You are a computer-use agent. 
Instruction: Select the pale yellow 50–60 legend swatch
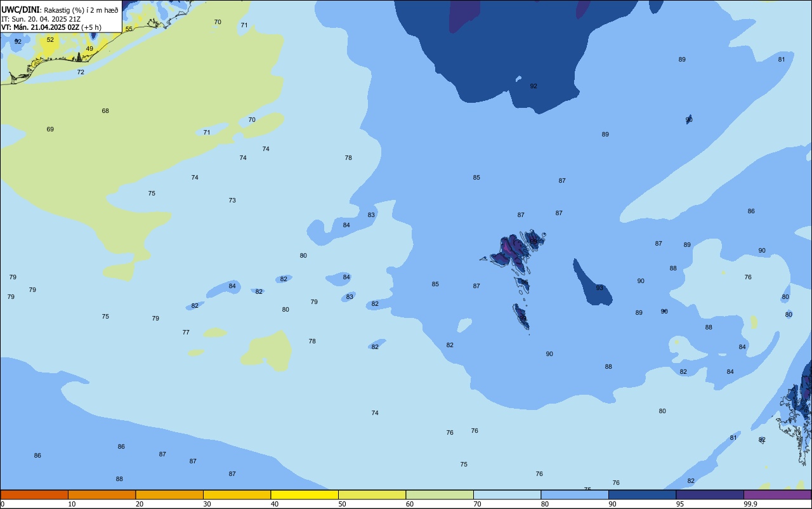point(372,494)
